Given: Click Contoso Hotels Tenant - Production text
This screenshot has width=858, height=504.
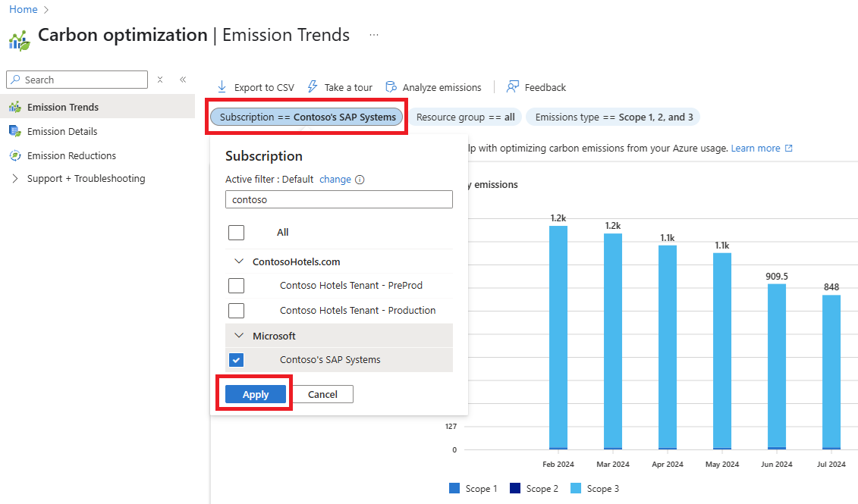Looking at the screenshot, I should point(358,311).
